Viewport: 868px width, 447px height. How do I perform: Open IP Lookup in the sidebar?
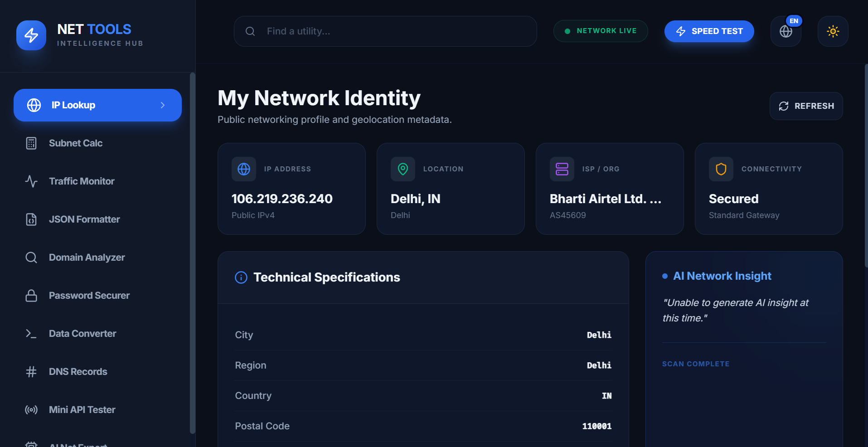coord(97,105)
